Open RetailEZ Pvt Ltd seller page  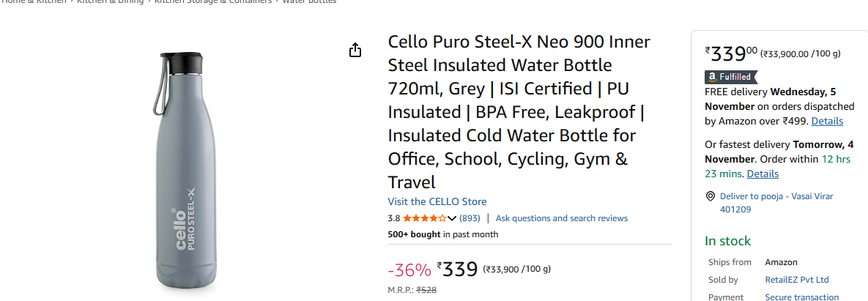797,280
